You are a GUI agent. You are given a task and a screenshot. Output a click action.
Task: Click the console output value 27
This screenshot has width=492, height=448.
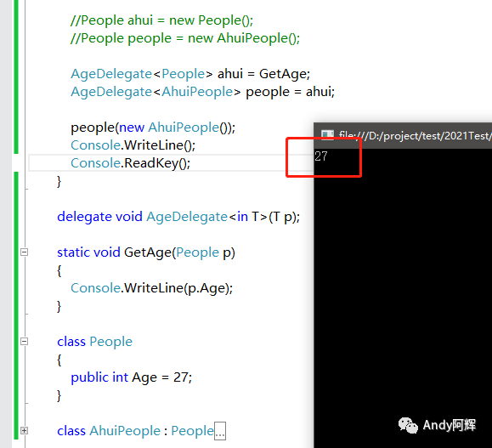pyautogui.click(x=321, y=156)
